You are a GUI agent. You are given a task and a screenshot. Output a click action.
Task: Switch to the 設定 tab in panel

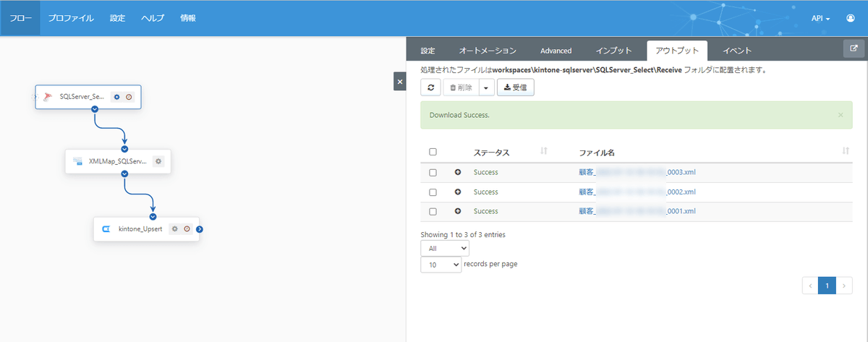click(428, 51)
